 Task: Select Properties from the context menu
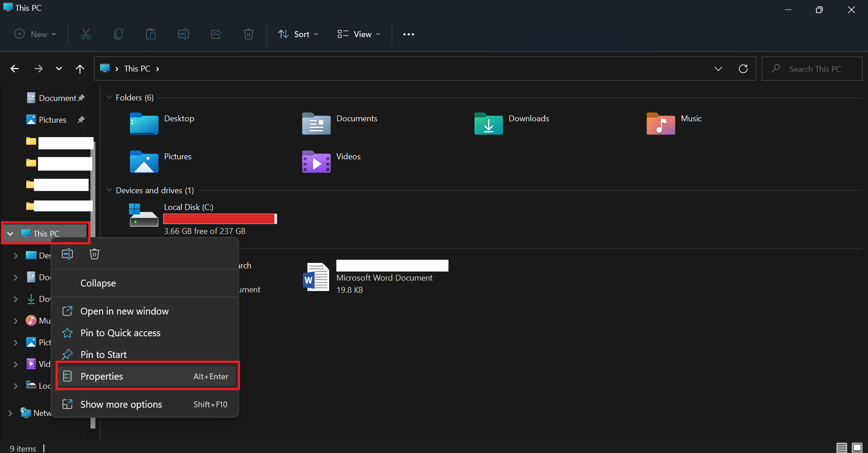point(147,376)
